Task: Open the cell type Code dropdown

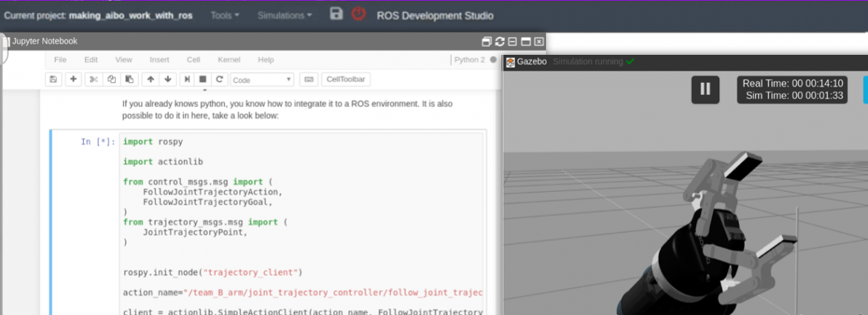Action: pos(263,79)
